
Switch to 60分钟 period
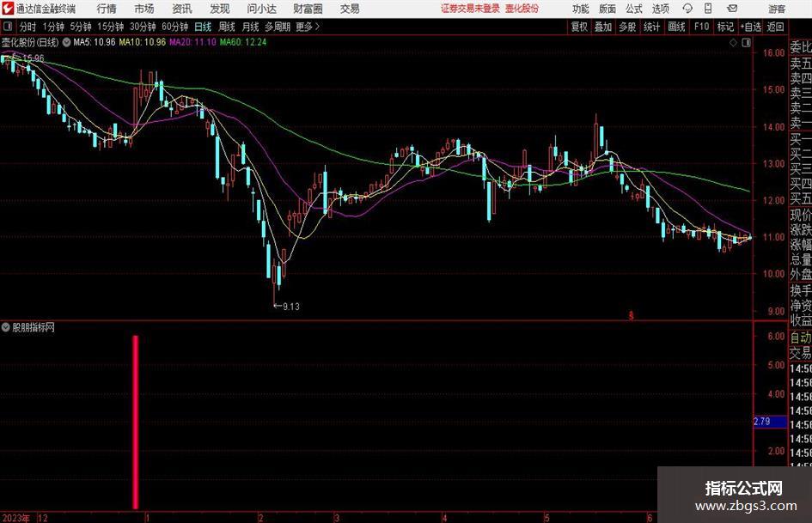coord(174,27)
